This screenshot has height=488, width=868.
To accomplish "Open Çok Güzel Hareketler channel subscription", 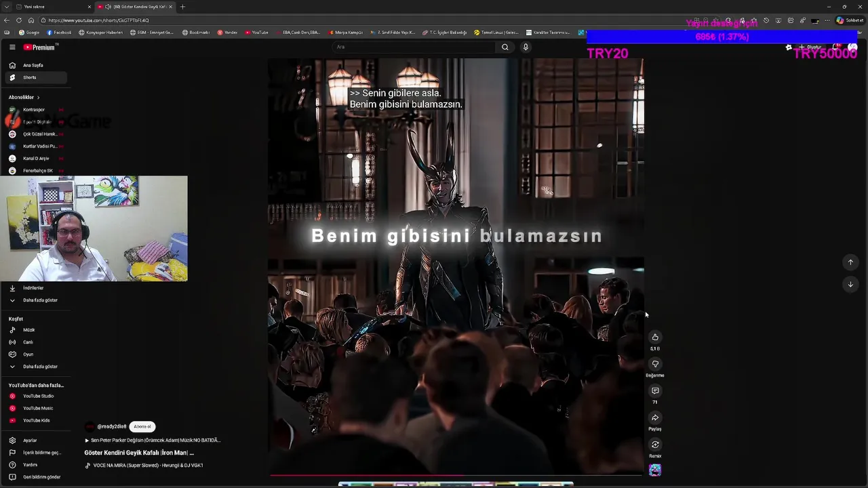I will click(35, 134).
